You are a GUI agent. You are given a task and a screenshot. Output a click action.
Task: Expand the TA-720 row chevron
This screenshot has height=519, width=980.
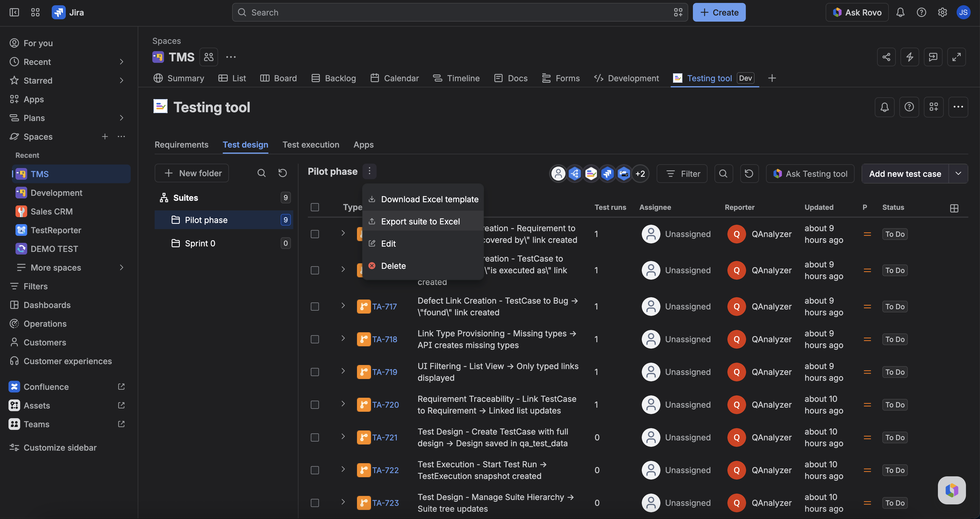[343, 403]
